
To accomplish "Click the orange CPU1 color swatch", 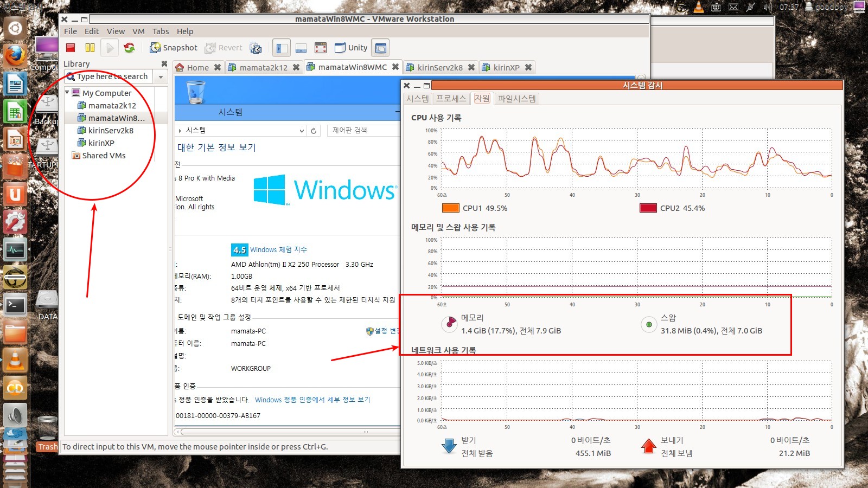I will click(451, 208).
